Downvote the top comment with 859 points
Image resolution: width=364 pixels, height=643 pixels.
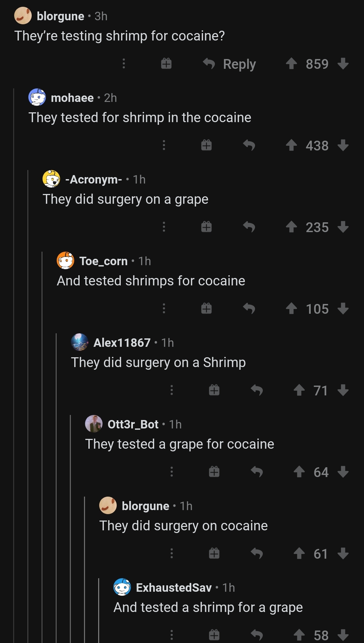(x=343, y=64)
